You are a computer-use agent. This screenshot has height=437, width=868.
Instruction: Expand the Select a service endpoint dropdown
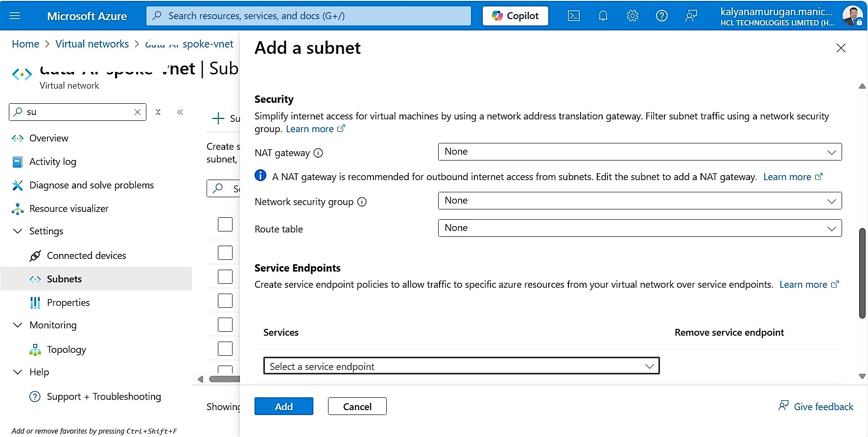[461, 366]
